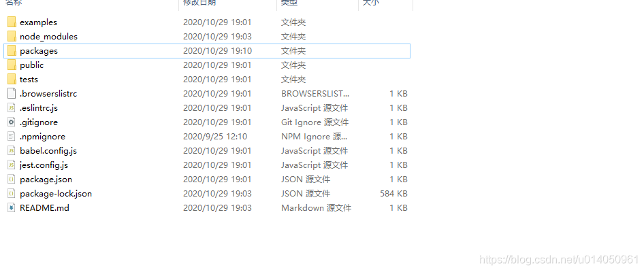Select the .gitignore gear file icon
Viewport: 644px width, 272px height.
[x=12, y=122]
